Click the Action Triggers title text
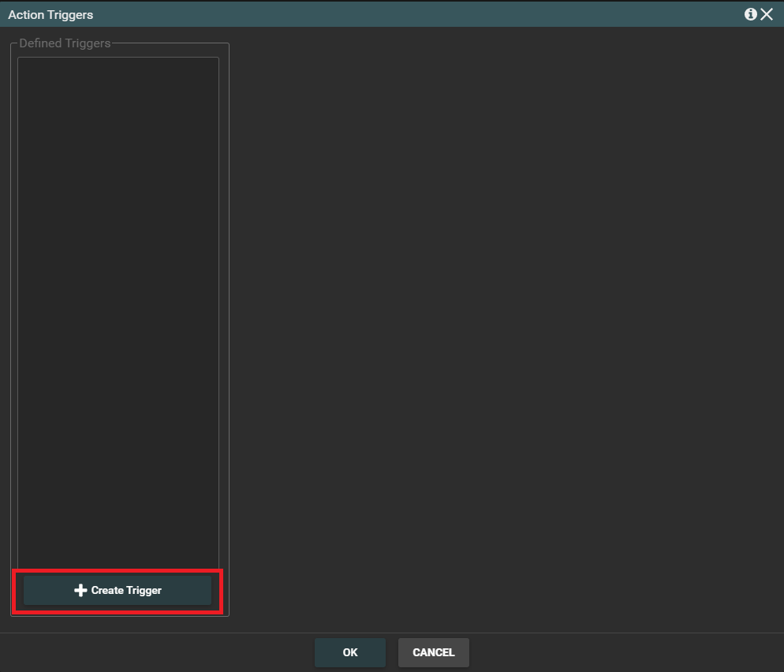This screenshot has height=672, width=784. click(x=50, y=15)
